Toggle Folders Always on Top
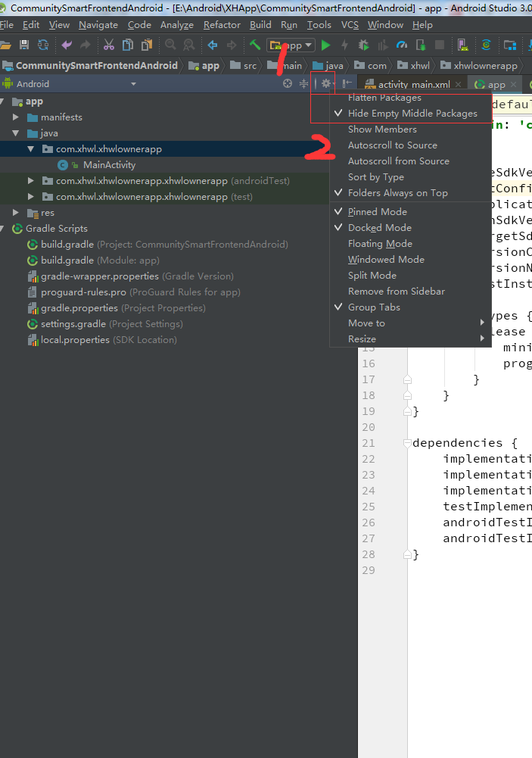Screen dimensions: 532x758 pos(410,193)
